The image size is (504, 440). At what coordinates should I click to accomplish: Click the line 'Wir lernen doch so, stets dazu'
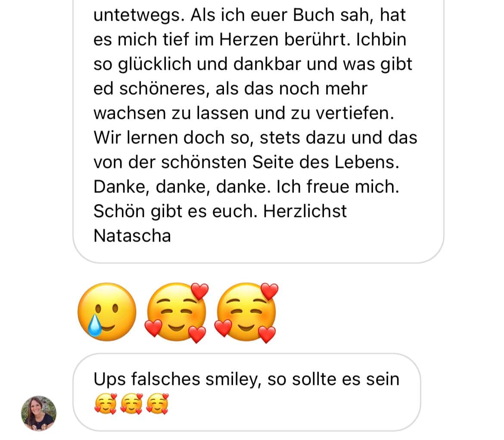(x=220, y=138)
